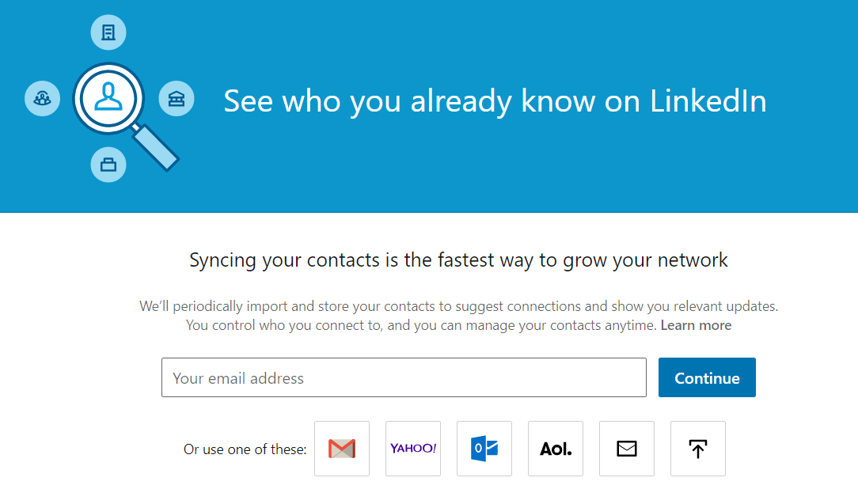Click the briefcase circle icon

click(108, 165)
